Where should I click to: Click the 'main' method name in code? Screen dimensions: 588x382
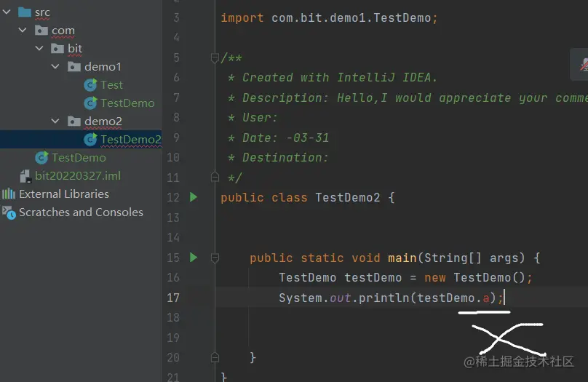point(402,258)
